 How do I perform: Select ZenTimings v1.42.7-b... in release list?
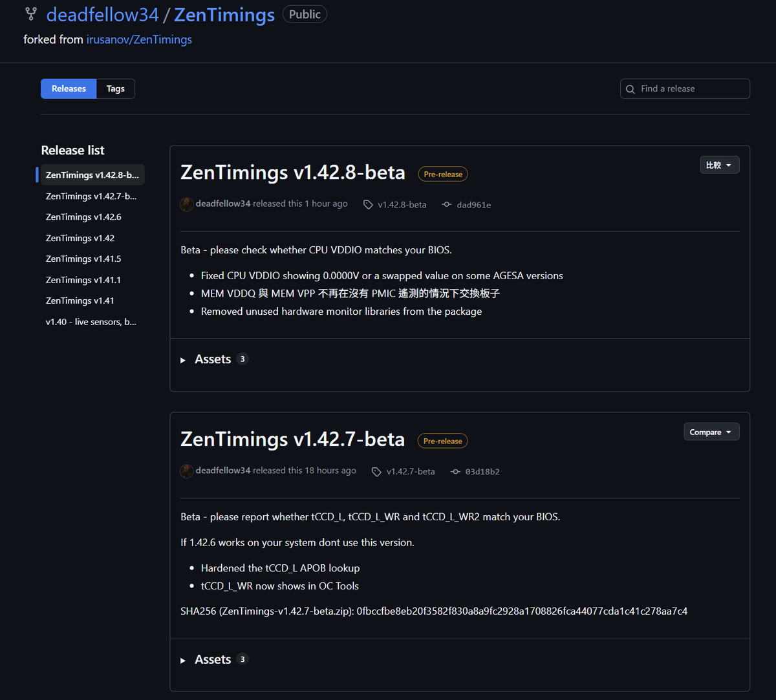pyautogui.click(x=92, y=196)
